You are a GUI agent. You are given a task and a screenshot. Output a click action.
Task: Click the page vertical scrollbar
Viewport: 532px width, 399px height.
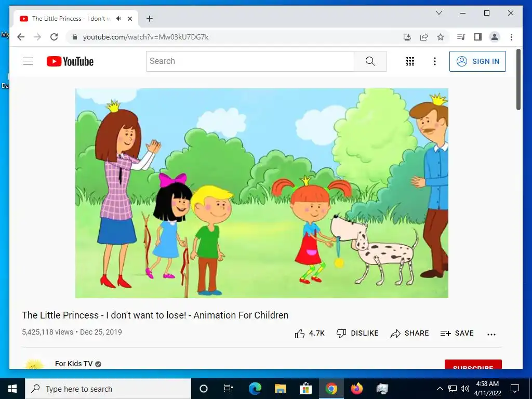[518, 79]
